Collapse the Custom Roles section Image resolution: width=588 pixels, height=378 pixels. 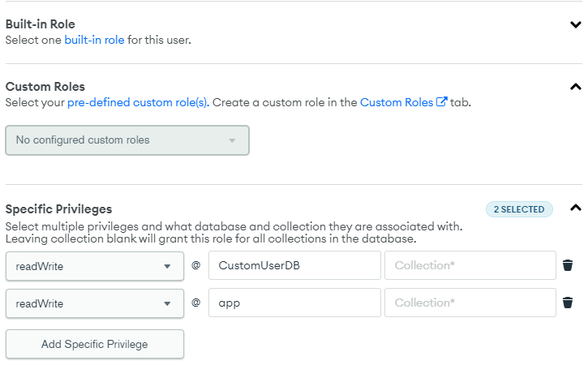576,87
